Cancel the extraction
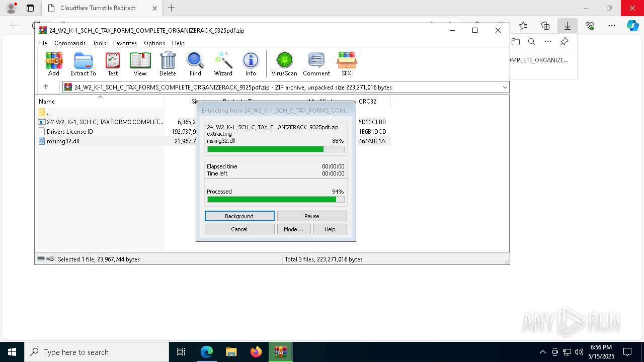Image resolution: width=644 pixels, height=362 pixels. (239, 229)
